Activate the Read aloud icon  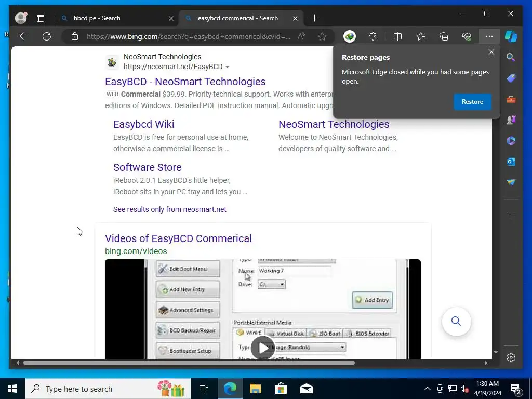301,36
